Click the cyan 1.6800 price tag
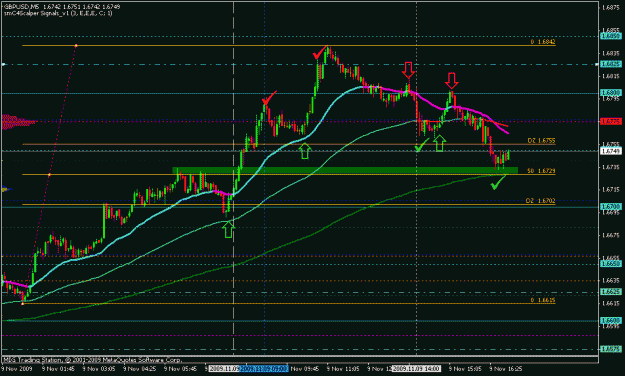The image size is (625, 376). coord(610,93)
